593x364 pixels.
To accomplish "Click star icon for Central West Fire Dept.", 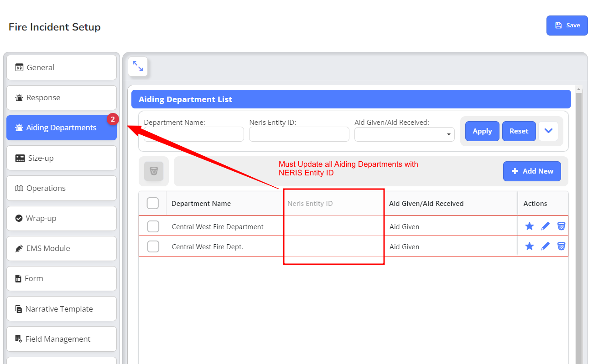I will pos(529,246).
